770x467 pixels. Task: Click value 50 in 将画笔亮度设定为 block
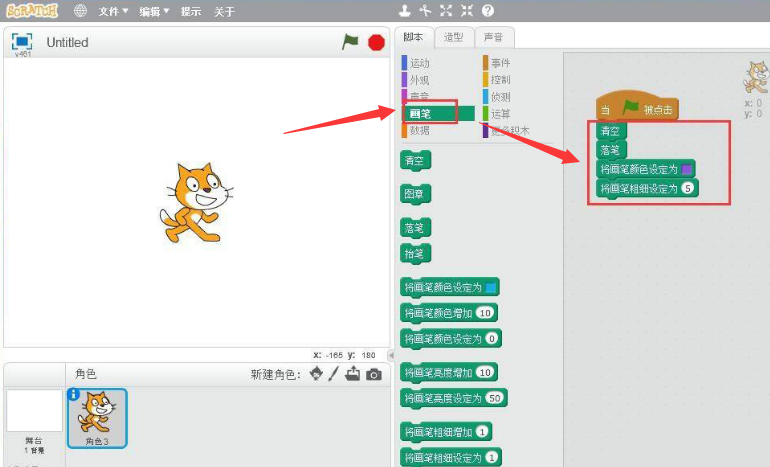495,398
